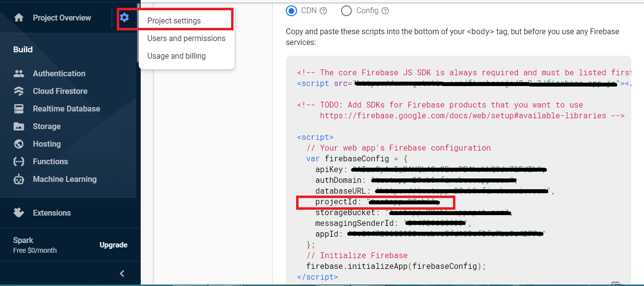Image resolution: width=644 pixels, height=286 pixels.
Task: Click the '// Initialize Firebase' comment
Action: click(x=357, y=255)
